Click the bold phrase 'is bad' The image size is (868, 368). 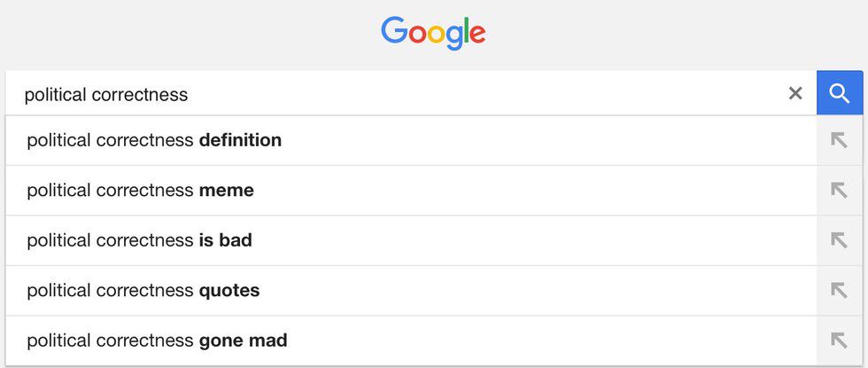[x=225, y=240]
